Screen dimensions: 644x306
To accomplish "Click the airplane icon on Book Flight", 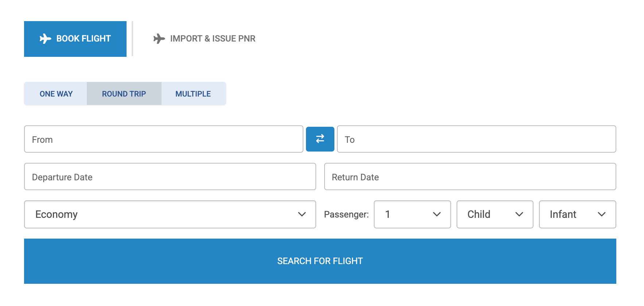I will [45, 39].
